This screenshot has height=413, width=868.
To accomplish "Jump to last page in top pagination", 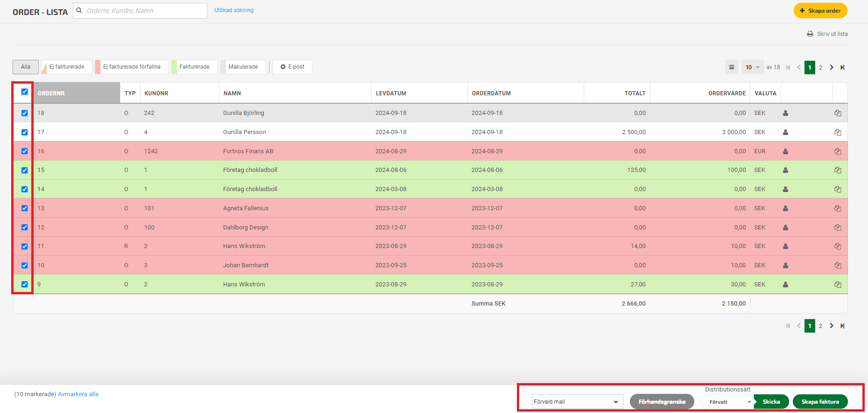I will pyautogui.click(x=842, y=67).
